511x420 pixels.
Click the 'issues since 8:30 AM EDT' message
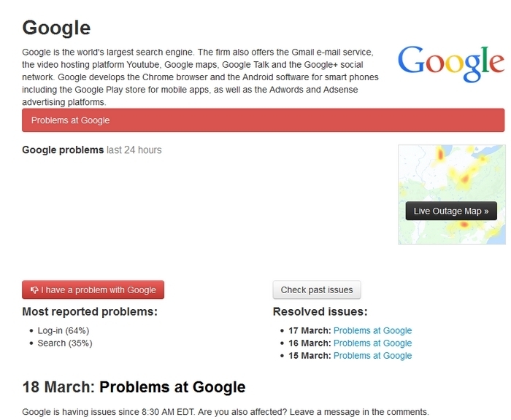226,412
